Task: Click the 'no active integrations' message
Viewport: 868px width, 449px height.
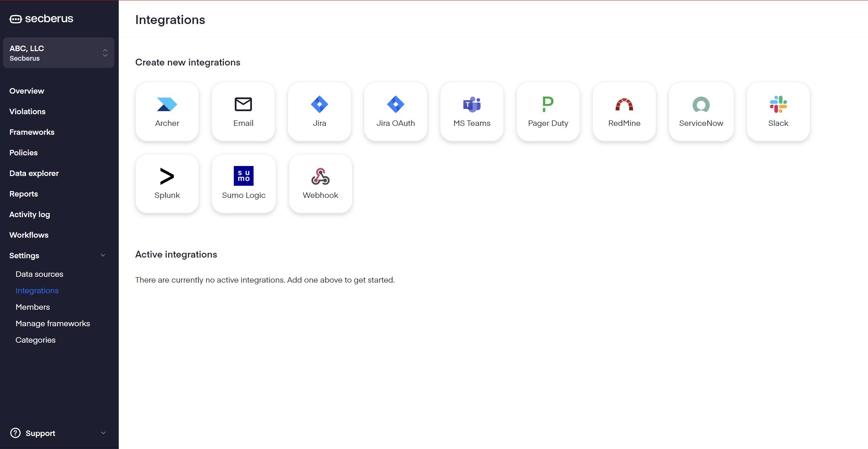Action: click(x=265, y=280)
